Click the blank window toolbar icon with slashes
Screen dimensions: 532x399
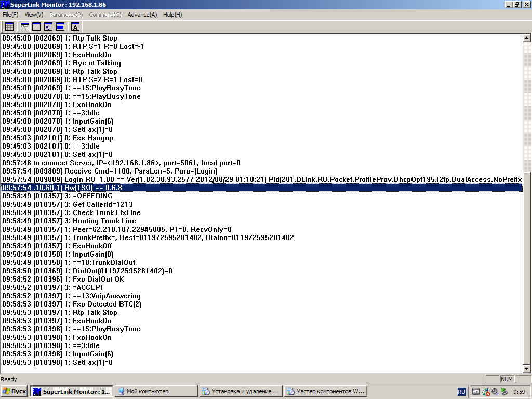(36, 27)
